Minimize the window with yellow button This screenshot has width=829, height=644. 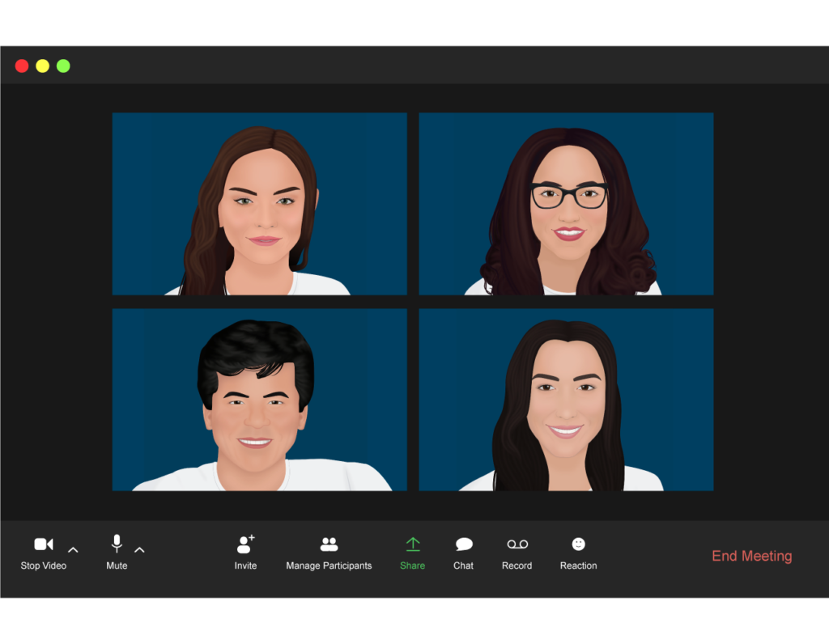tap(42, 66)
